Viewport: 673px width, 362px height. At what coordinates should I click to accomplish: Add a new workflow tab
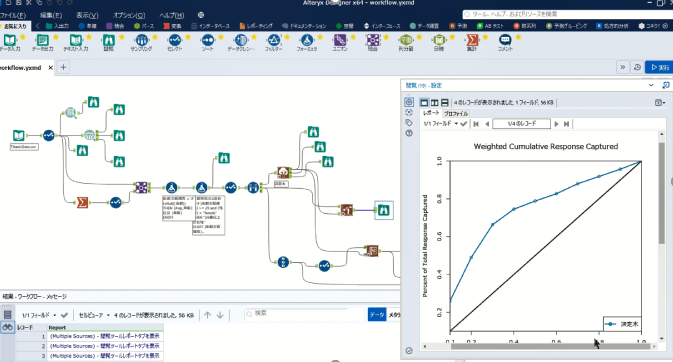[63, 67]
